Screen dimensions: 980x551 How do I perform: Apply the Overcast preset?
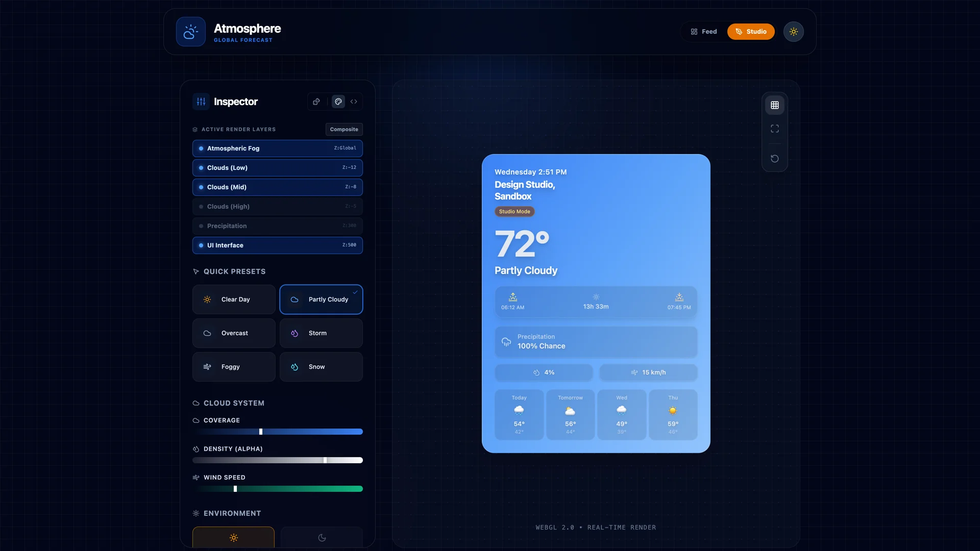coord(234,333)
